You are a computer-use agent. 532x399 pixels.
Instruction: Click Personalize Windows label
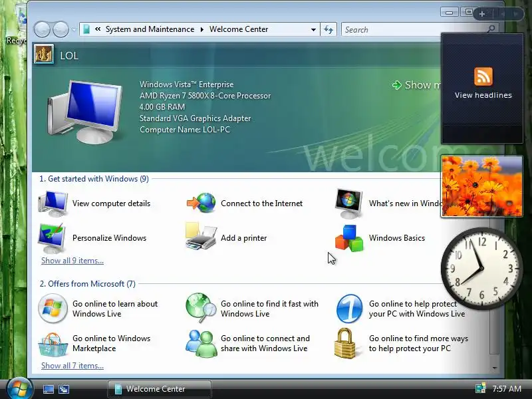(x=109, y=238)
